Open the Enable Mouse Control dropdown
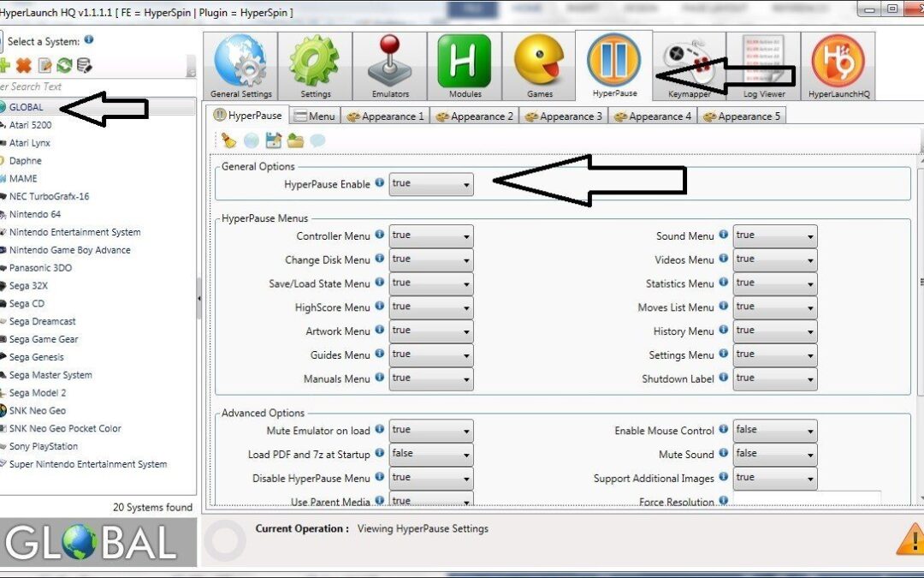924x578 pixels. pos(775,431)
